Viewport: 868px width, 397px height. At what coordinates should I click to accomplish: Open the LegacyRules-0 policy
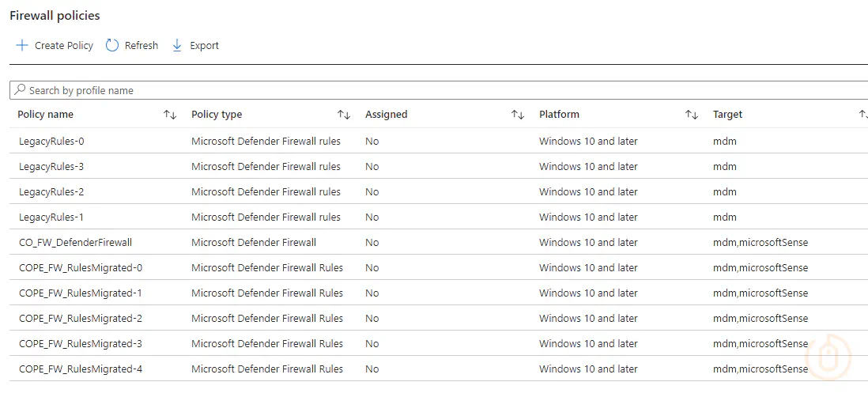click(51, 142)
